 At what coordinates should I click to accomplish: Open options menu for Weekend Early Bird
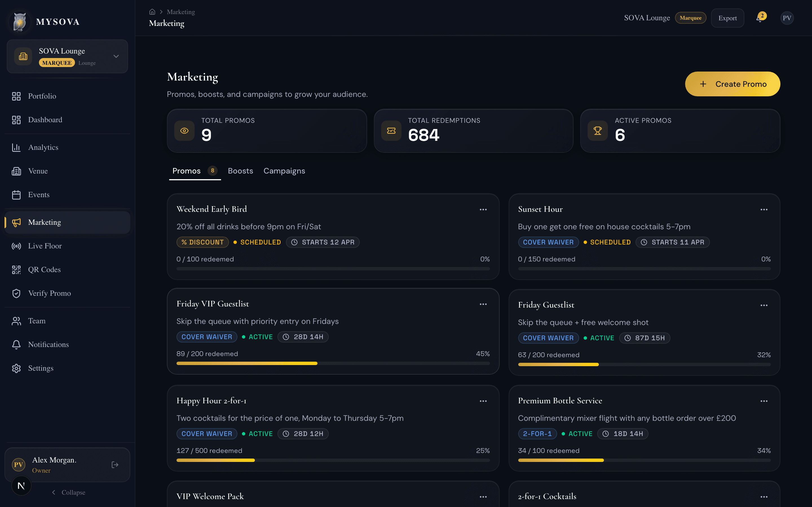(x=483, y=210)
